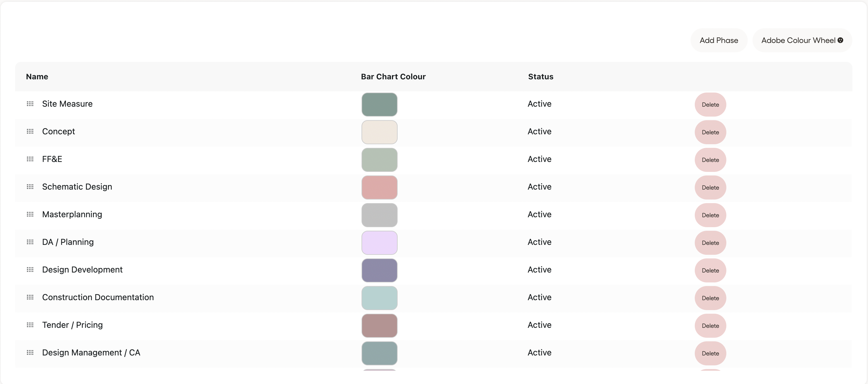This screenshot has width=868, height=384.
Task: Click the Schematic Design drag handle icon
Action: click(30, 187)
